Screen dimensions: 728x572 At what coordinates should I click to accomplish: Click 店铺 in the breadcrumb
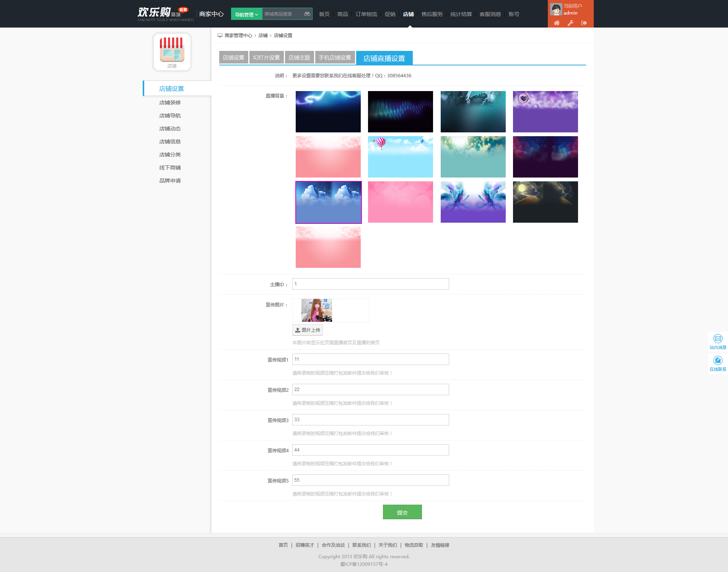(263, 36)
